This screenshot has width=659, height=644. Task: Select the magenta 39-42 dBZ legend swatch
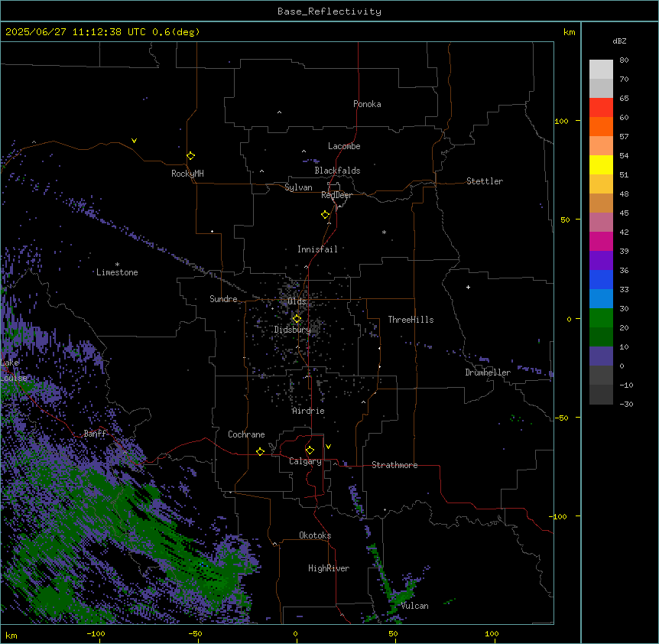pyautogui.click(x=601, y=241)
